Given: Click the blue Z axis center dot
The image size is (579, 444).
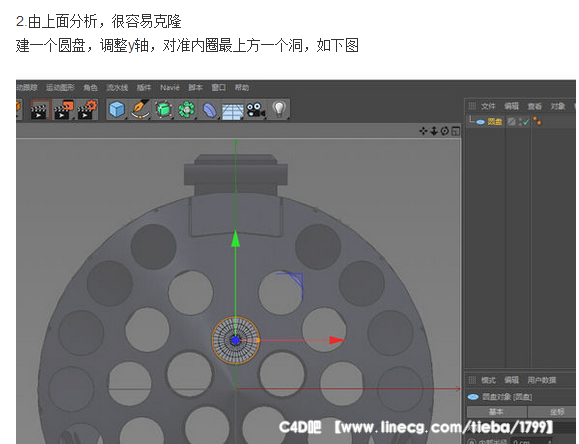Looking at the screenshot, I should pos(235,340).
